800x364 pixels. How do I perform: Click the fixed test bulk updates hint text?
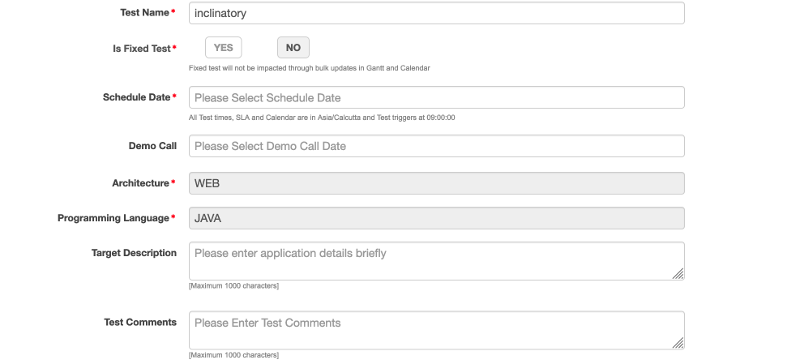pos(309,68)
